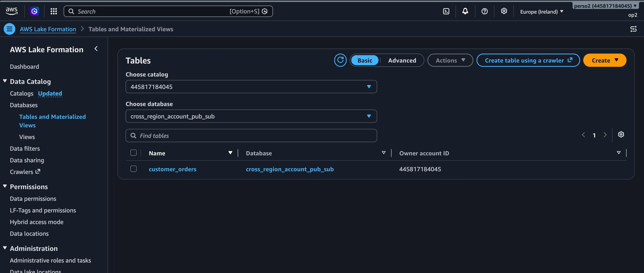644x273 pixels.
Task: Go to previous page of tables
Action: 583,135
